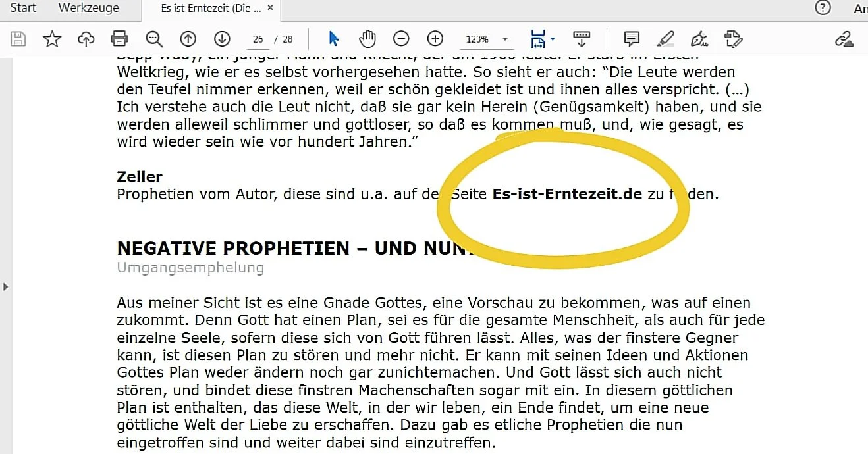
Task: Click the line starting Prophetien vom Autor
Action: pos(418,195)
